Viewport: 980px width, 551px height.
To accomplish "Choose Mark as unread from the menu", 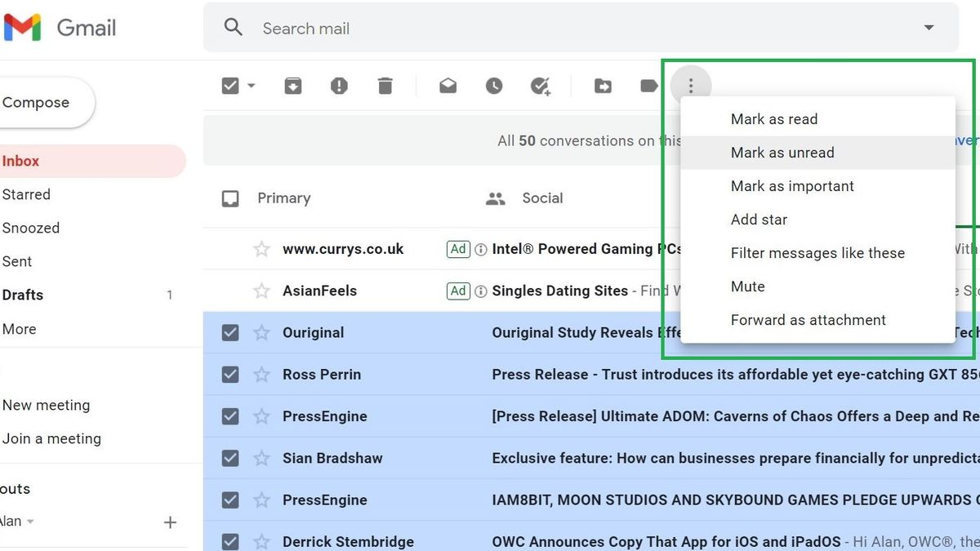I will pos(782,153).
